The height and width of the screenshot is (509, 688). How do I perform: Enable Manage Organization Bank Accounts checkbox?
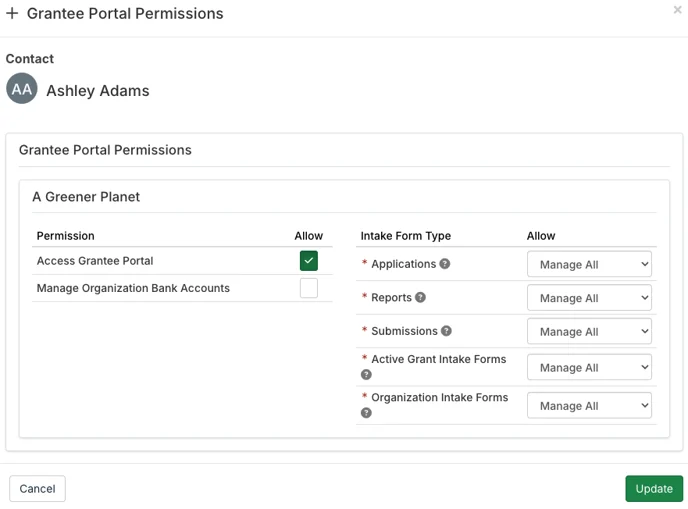click(x=309, y=288)
